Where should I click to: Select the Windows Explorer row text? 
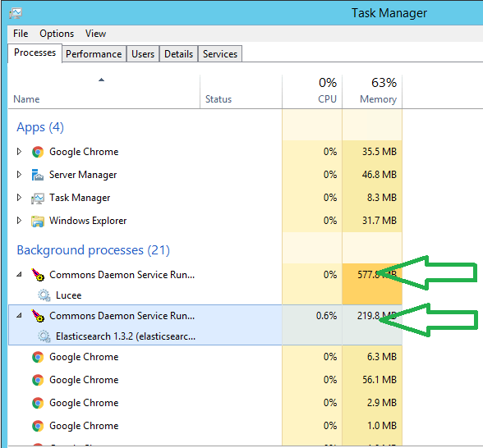click(x=88, y=221)
